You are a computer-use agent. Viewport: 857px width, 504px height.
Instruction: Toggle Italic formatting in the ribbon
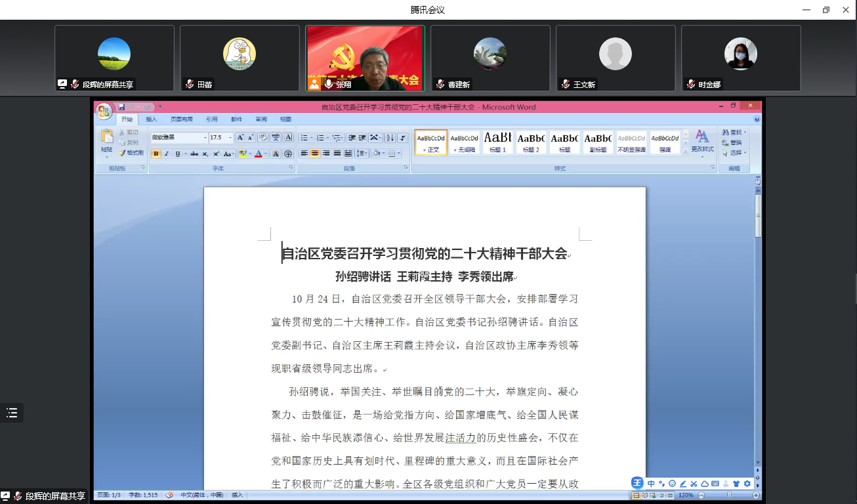(167, 154)
